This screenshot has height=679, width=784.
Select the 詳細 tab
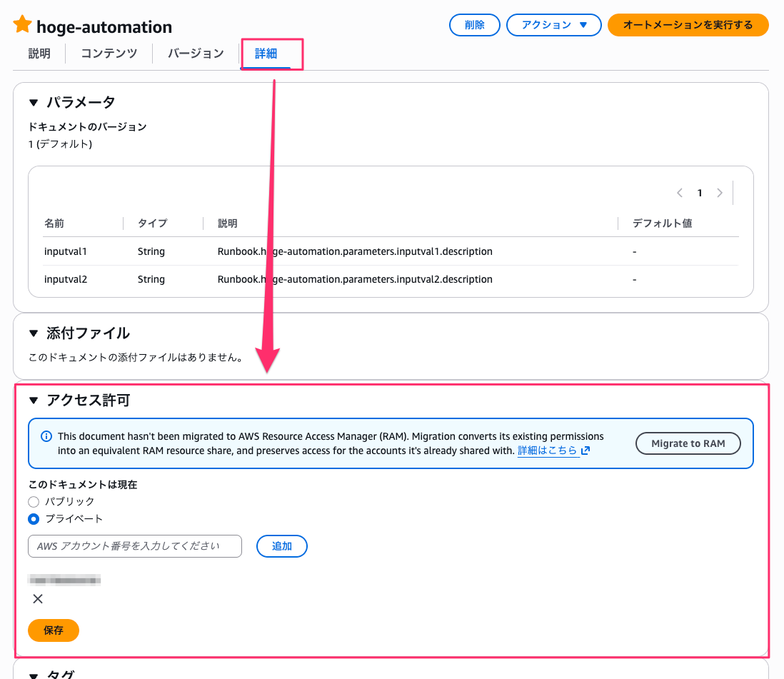266,54
